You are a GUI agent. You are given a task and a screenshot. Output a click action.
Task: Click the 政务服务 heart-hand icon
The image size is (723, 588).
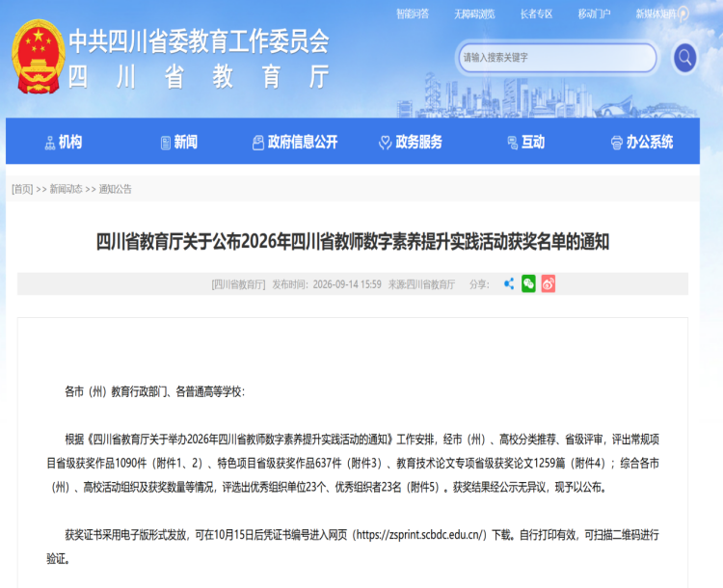(x=385, y=143)
